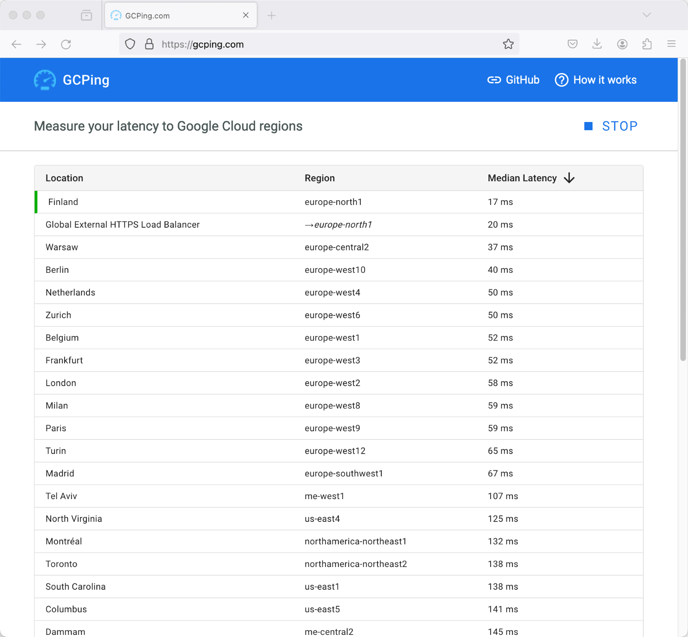
Task: Open the downloads arrow icon
Action: click(x=597, y=44)
